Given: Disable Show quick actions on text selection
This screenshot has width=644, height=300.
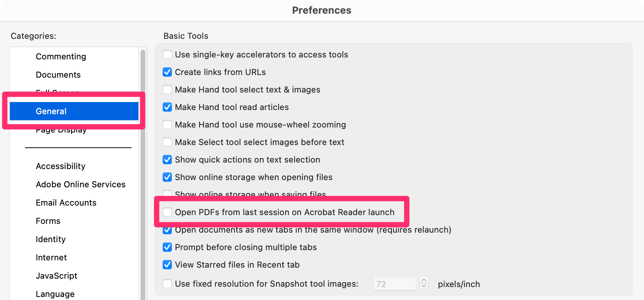Looking at the screenshot, I should (167, 160).
